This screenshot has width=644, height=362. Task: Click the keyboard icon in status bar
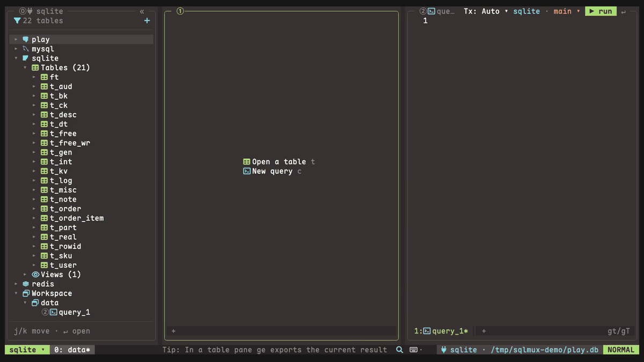click(x=414, y=350)
